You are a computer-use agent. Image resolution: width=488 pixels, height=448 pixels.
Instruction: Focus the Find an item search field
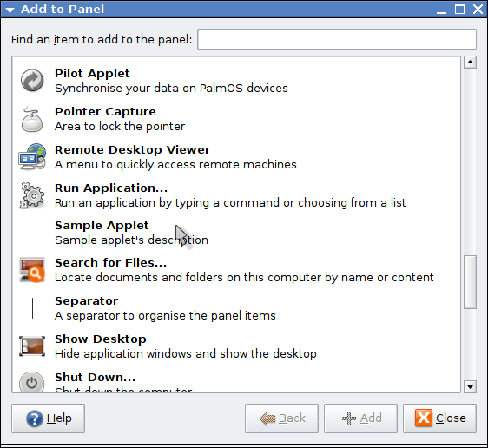click(x=337, y=40)
